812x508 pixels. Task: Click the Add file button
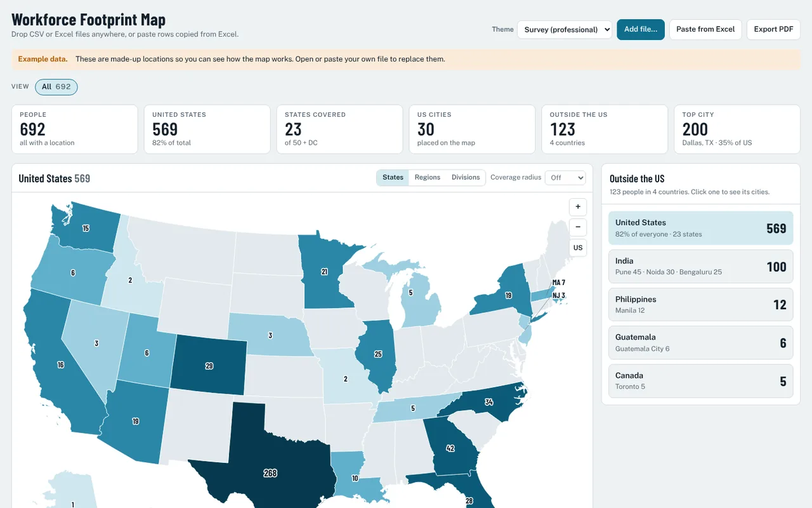[x=641, y=29]
